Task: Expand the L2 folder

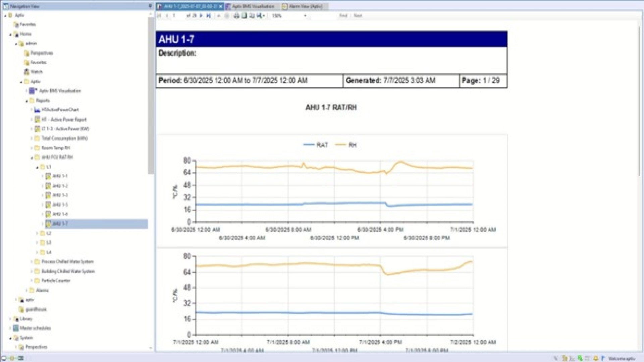Action: coord(37,233)
